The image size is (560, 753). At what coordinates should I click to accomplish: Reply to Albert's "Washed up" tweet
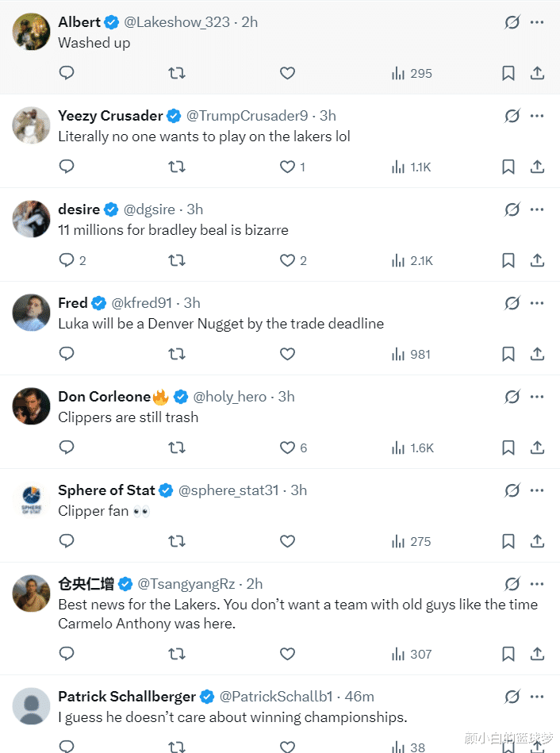[67, 73]
